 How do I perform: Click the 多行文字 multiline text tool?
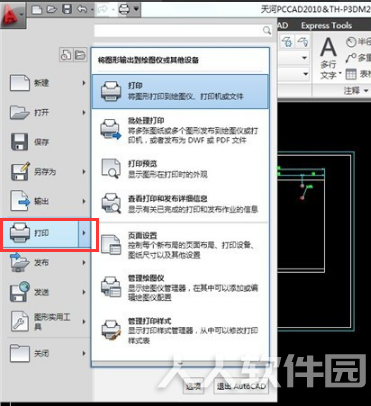click(329, 58)
